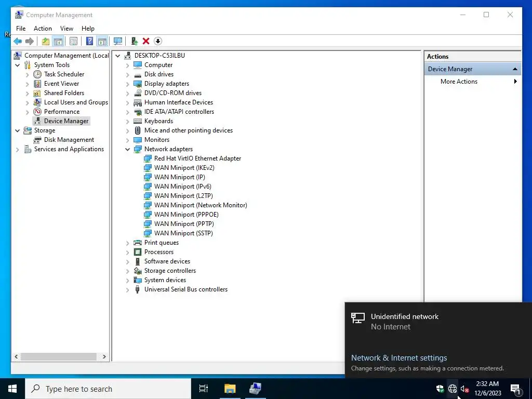532x399 pixels.
Task: Open the Action menu
Action: click(x=43, y=29)
